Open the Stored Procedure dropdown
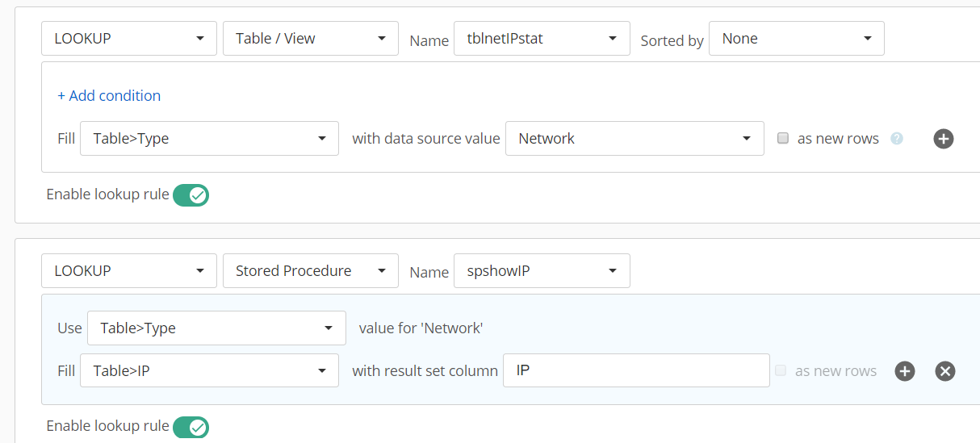 click(311, 270)
